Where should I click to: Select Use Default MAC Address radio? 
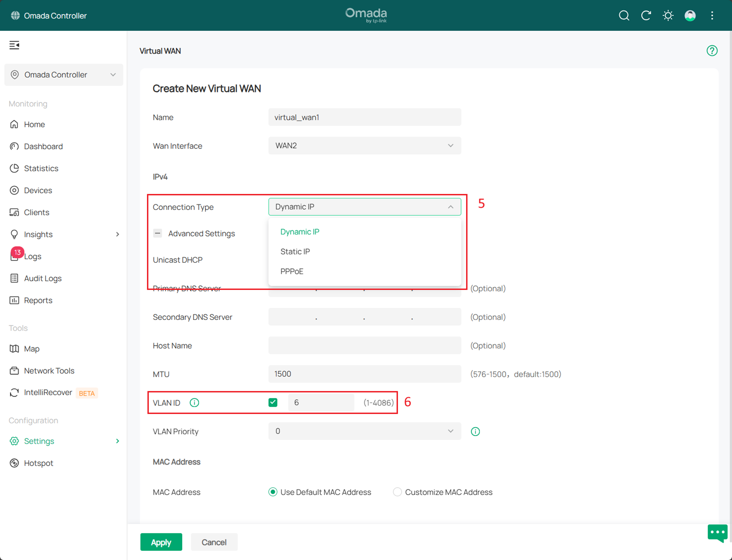(273, 492)
